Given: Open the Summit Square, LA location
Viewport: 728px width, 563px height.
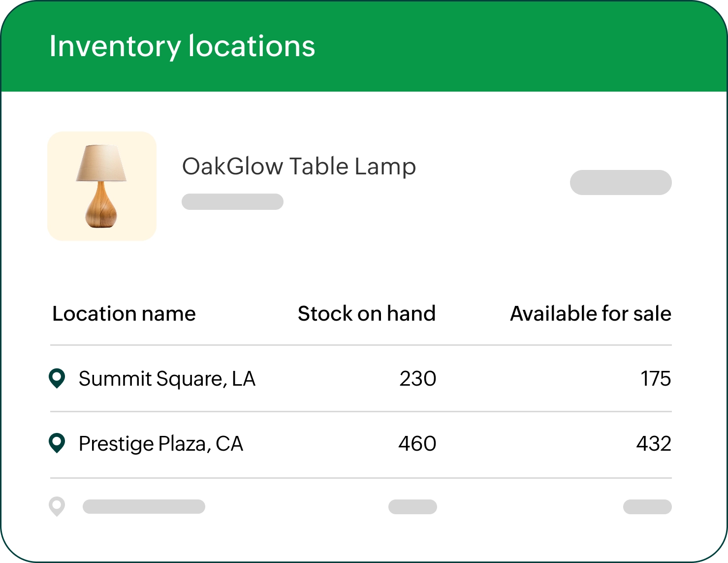Looking at the screenshot, I should [167, 379].
